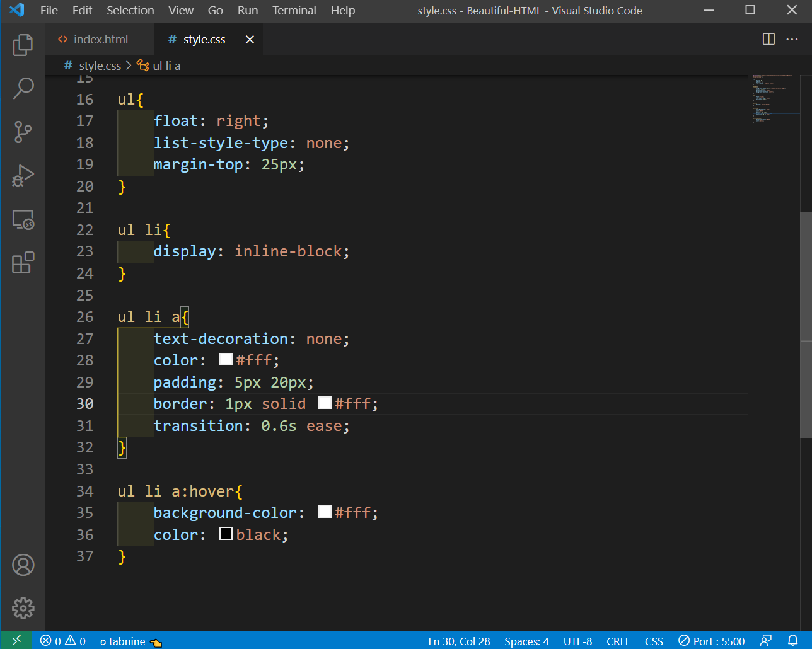Screen dimensions: 812x649
Task: Open errors and warnings count in status bar
Action: pos(63,641)
